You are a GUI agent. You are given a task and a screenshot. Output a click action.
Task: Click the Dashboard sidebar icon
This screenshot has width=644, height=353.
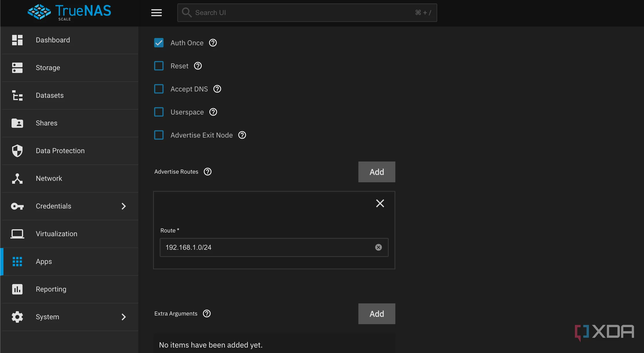[17, 40]
